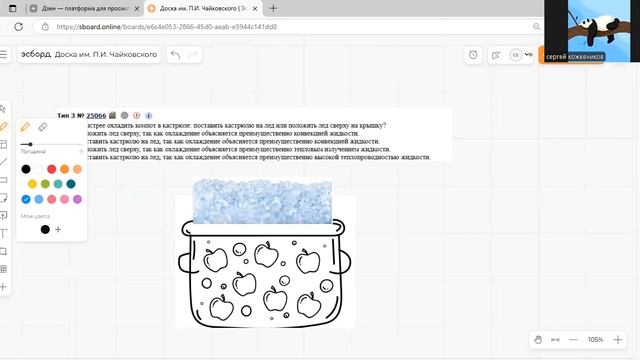Viewport: 640px width, 360px height.
Task: Pick the yellow color swatch
Action: coord(32,184)
